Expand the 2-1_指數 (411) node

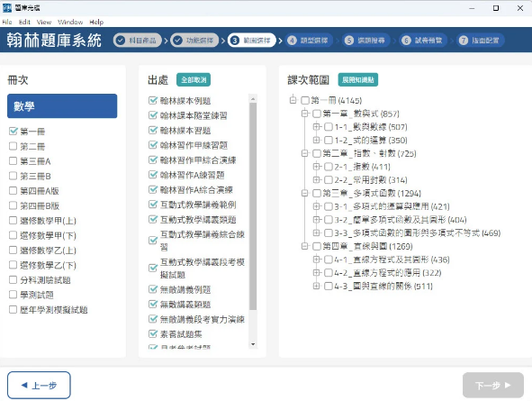click(x=316, y=167)
